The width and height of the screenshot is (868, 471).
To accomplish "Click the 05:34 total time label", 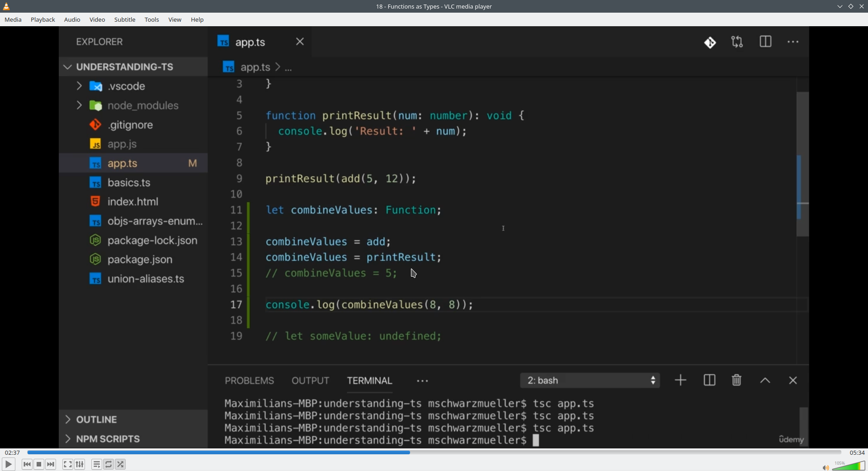I will tap(857, 452).
